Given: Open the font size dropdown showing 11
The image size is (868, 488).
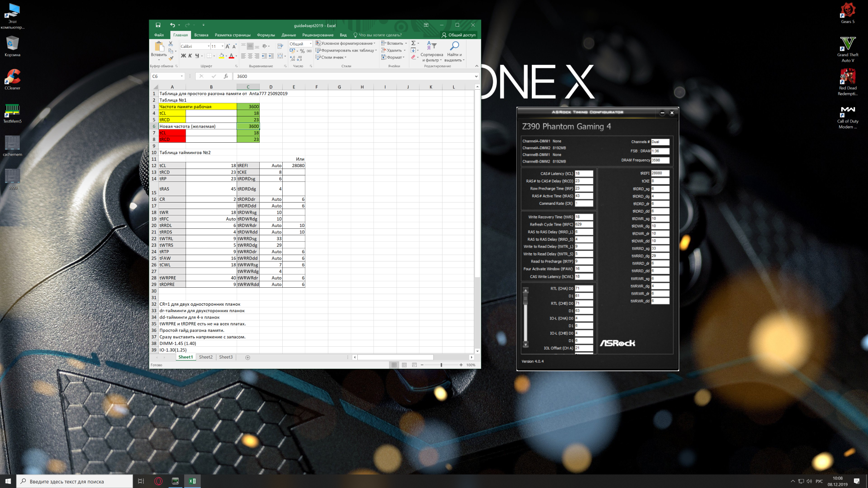Looking at the screenshot, I should [x=222, y=46].
